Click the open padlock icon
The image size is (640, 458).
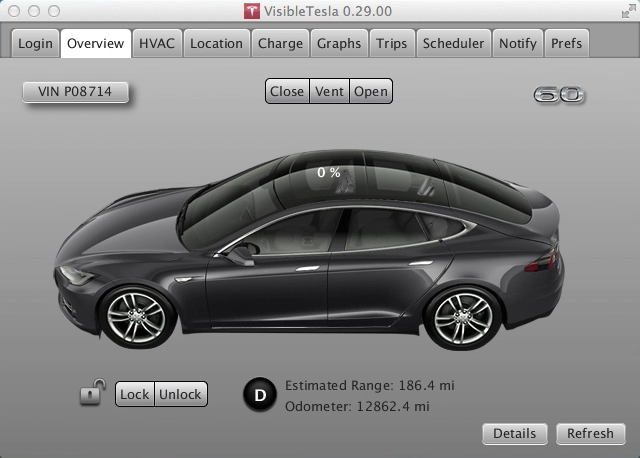click(92, 392)
